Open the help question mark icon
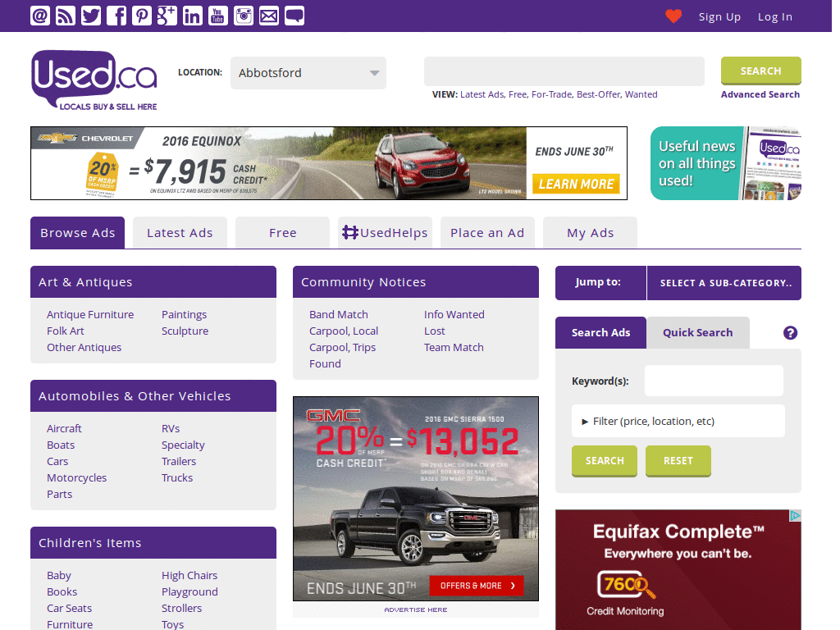The image size is (840, 630). pyautogui.click(x=790, y=333)
